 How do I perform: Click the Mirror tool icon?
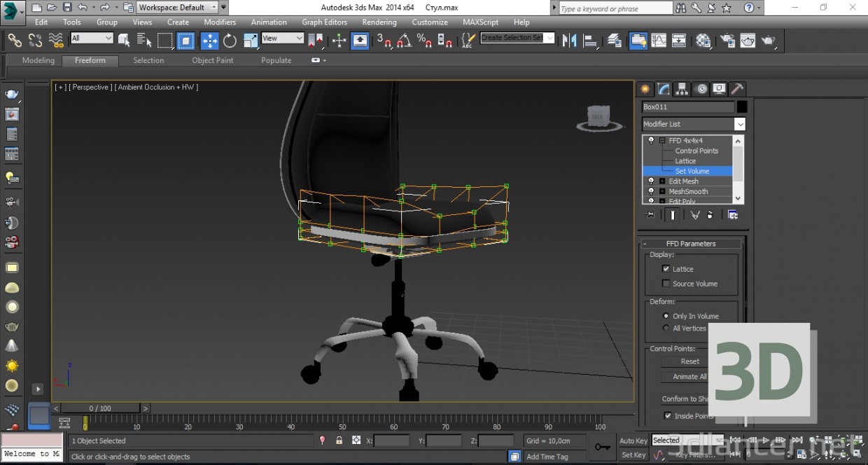coord(569,41)
